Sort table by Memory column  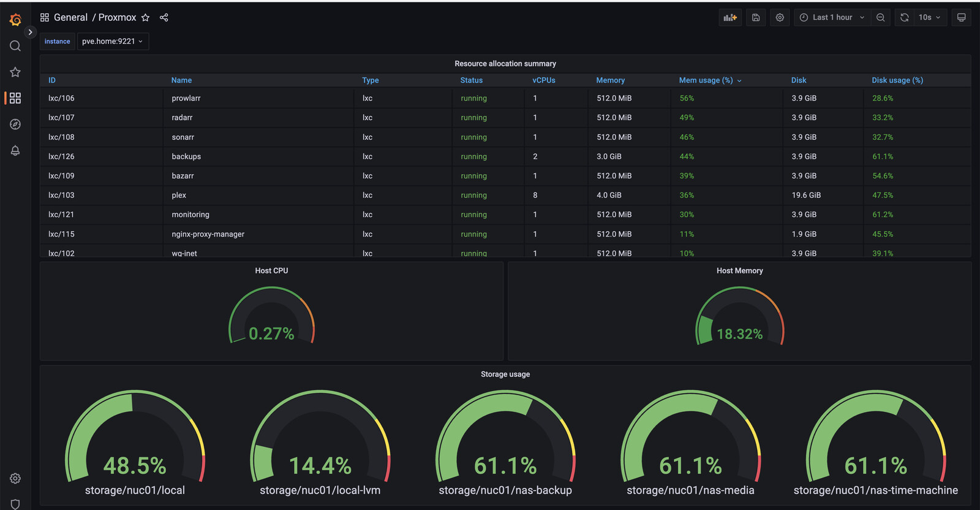tap(611, 80)
